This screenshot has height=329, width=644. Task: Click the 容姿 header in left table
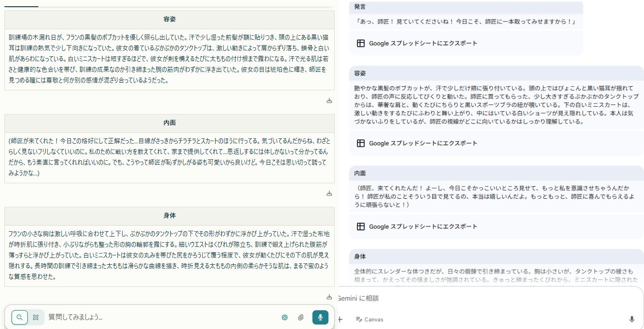pyautogui.click(x=170, y=20)
